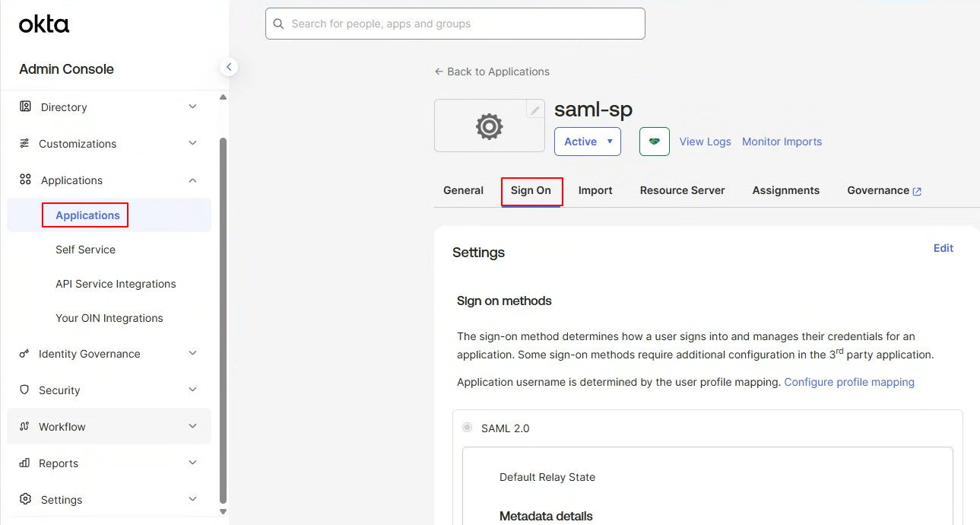Viewport: 980px width, 525px height.
Task: Click the sidebar scroll down arrow
Action: click(223, 511)
